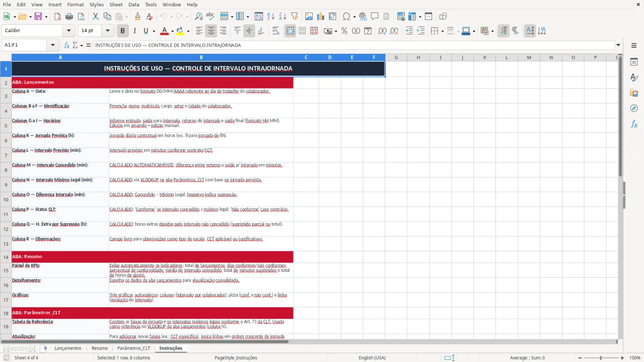The height and width of the screenshot is (362, 644).
Task: Click the Sort Ascending icon
Action: pos(271,17)
